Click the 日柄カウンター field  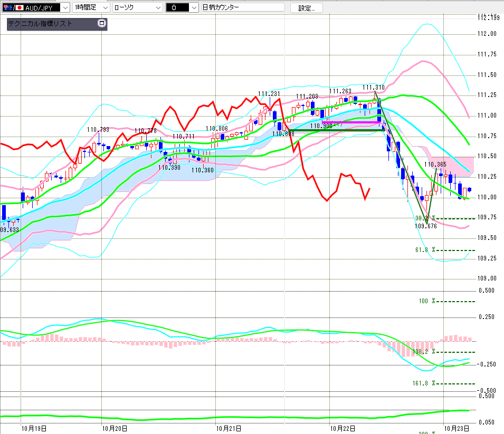[x=243, y=7]
